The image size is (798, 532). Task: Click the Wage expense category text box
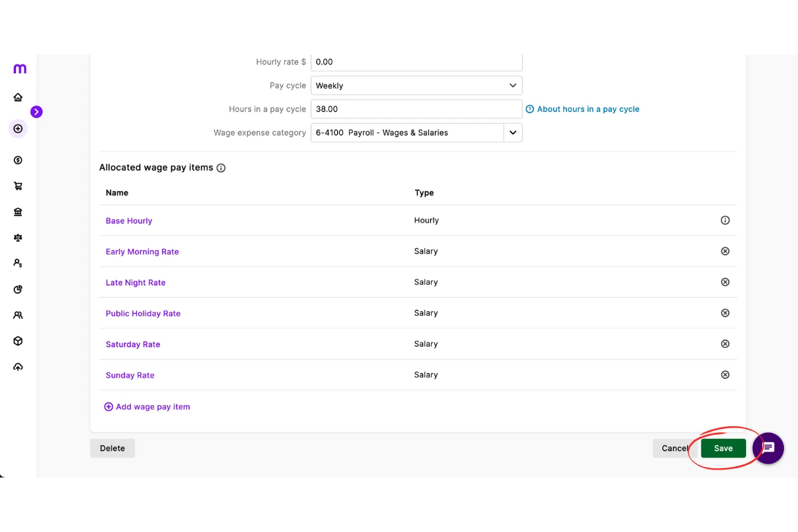(407, 132)
